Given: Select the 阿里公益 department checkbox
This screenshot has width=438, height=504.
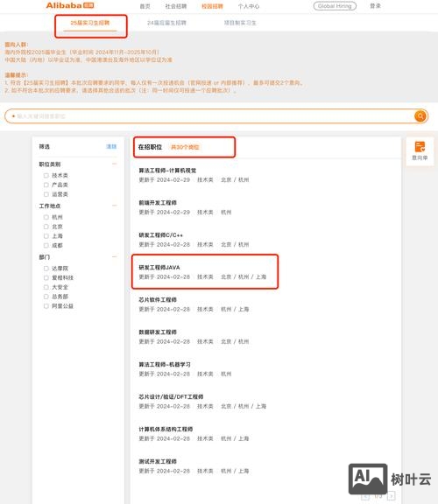Looking at the screenshot, I should [46, 306].
